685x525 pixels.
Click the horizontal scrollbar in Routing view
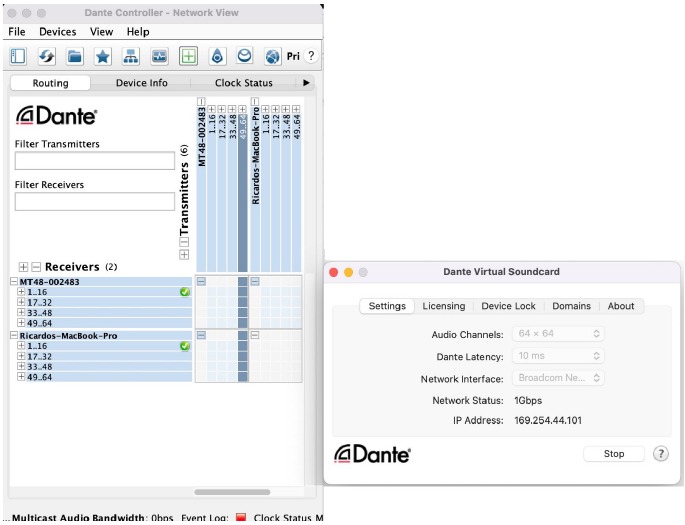(232, 492)
